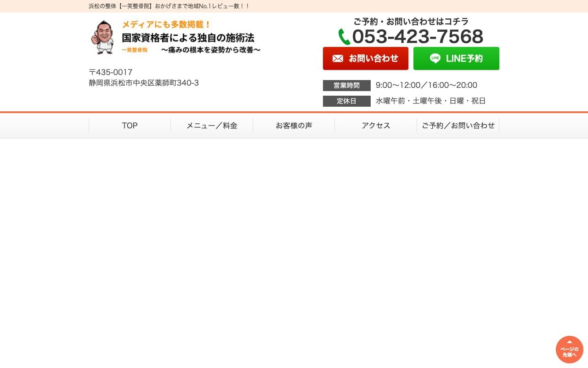Viewport: 588px width, 368px height.
Task: Click the green phone receiver icon
Action: point(344,36)
